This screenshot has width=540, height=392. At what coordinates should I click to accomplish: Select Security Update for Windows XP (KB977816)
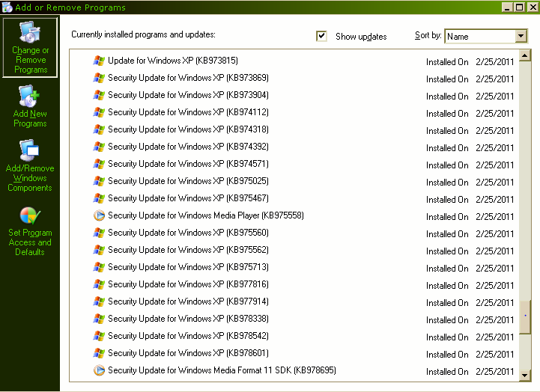click(188, 284)
